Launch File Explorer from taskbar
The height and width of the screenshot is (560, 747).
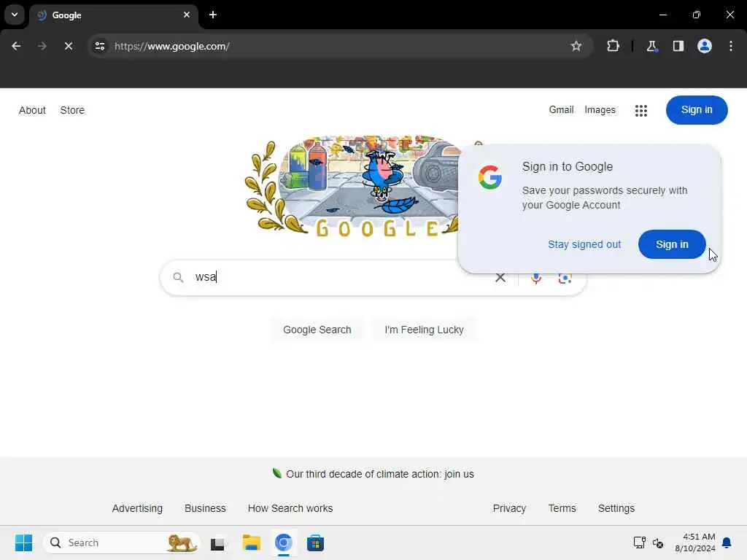[x=251, y=542]
